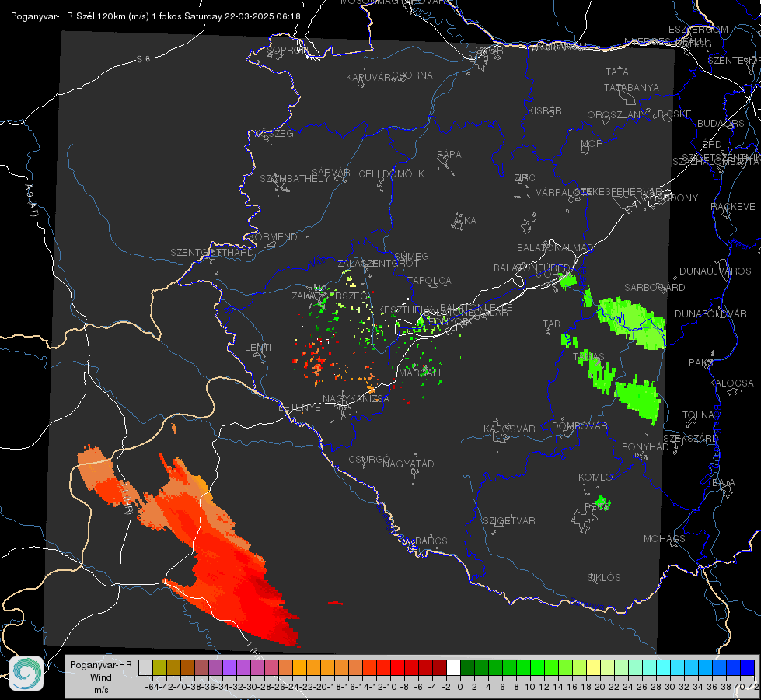The width and height of the screenshot is (761, 700).
Task: Click the BALATONALMADI city label
Action: [x=557, y=248]
